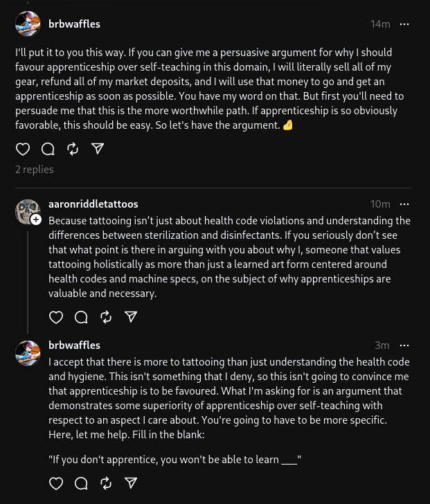Viewport: 430px width, 504px height.
Task: Follow aaronriddletattoos via avatar plus badge
Action: [36, 220]
